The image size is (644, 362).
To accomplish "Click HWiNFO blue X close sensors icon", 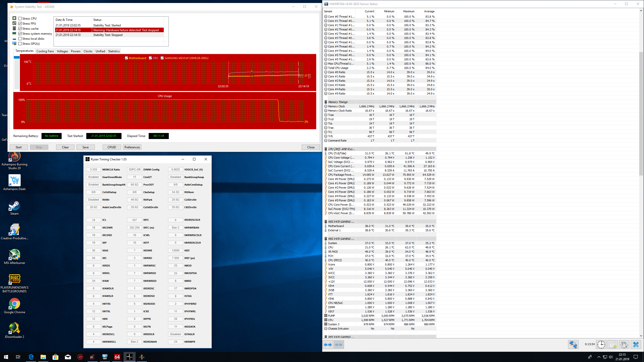I will tap(636, 344).
